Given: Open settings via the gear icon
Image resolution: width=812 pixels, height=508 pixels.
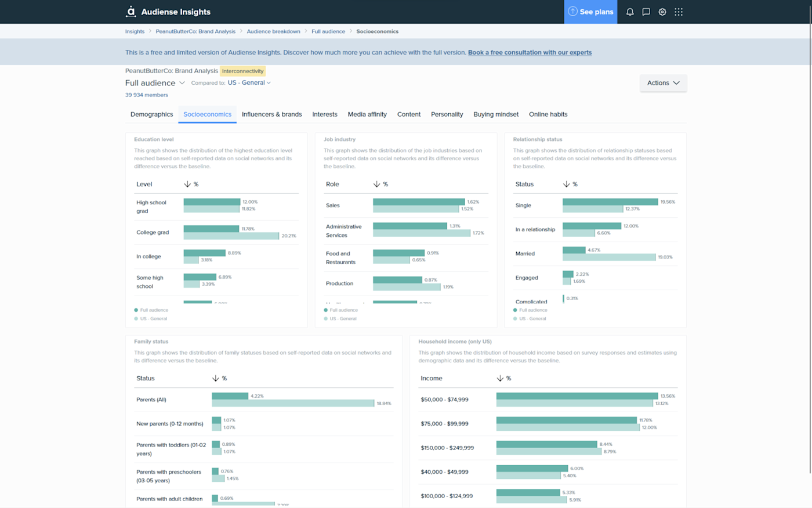Looking at the screenshot, I should pyautogui.click(x=662, y=12).
